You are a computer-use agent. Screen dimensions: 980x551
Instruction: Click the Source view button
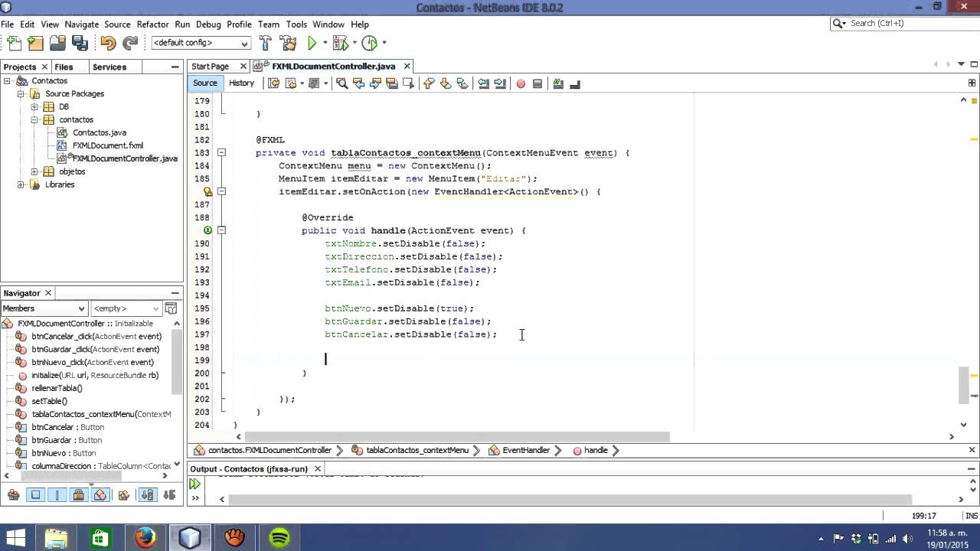tap(205, 83)
